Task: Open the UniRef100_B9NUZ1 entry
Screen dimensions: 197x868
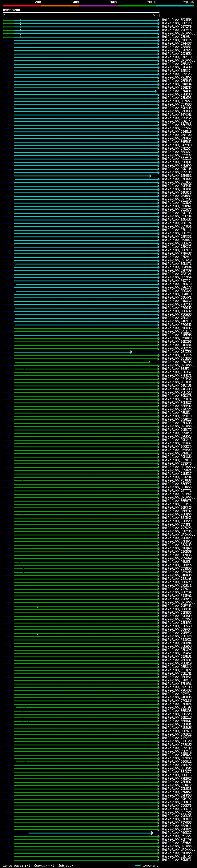Action: 176,860
